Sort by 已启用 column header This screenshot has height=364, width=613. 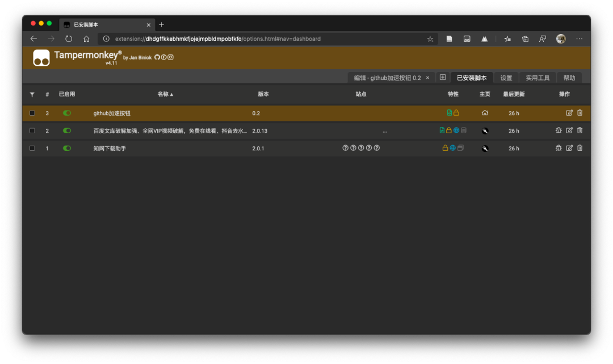tap(67, 94)
